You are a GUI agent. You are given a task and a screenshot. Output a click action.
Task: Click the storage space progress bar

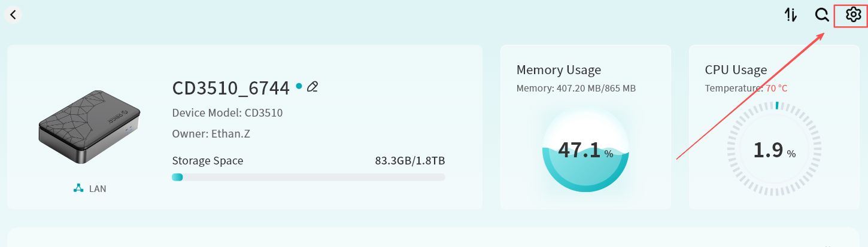tap(308, 177)
